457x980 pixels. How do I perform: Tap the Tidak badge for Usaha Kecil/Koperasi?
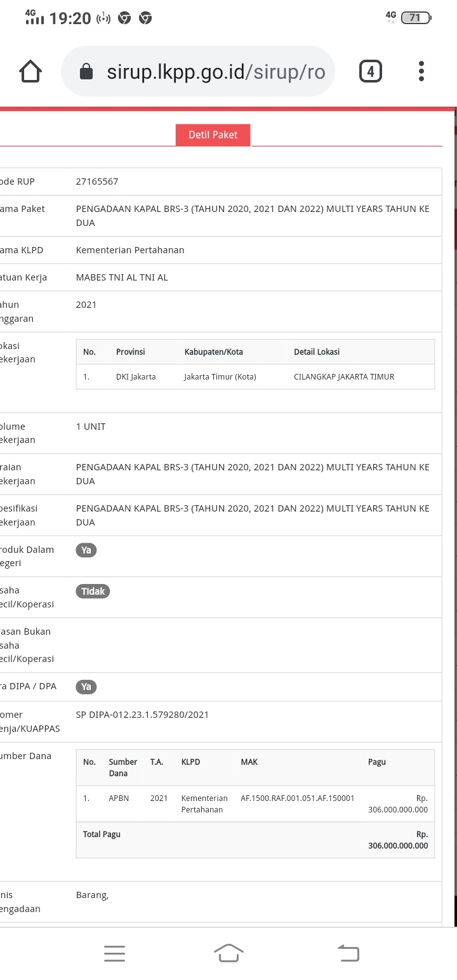93,591
